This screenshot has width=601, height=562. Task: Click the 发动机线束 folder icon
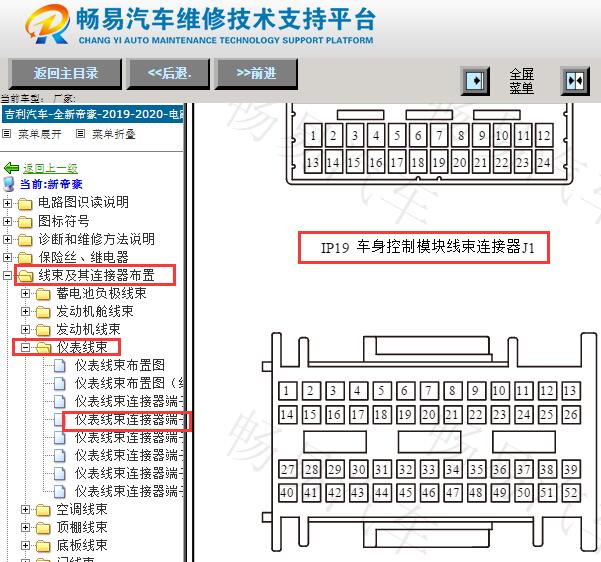coord(43,330)
